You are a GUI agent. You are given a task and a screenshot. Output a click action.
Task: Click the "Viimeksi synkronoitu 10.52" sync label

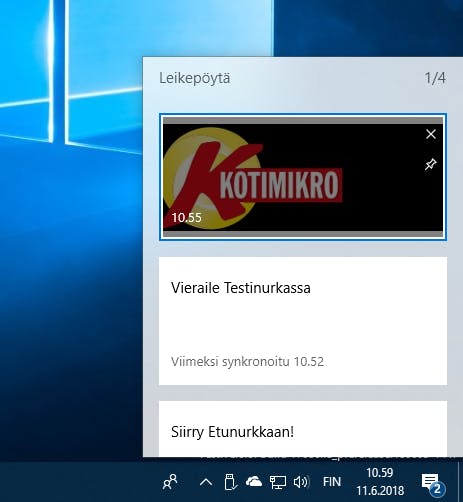click(247, 362)
